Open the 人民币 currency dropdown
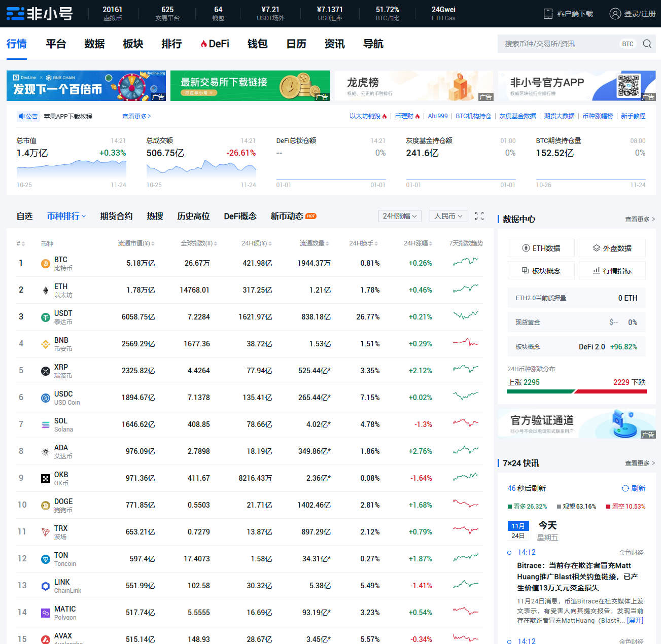The height and width of the screenshot is (644, 661). 448,216
